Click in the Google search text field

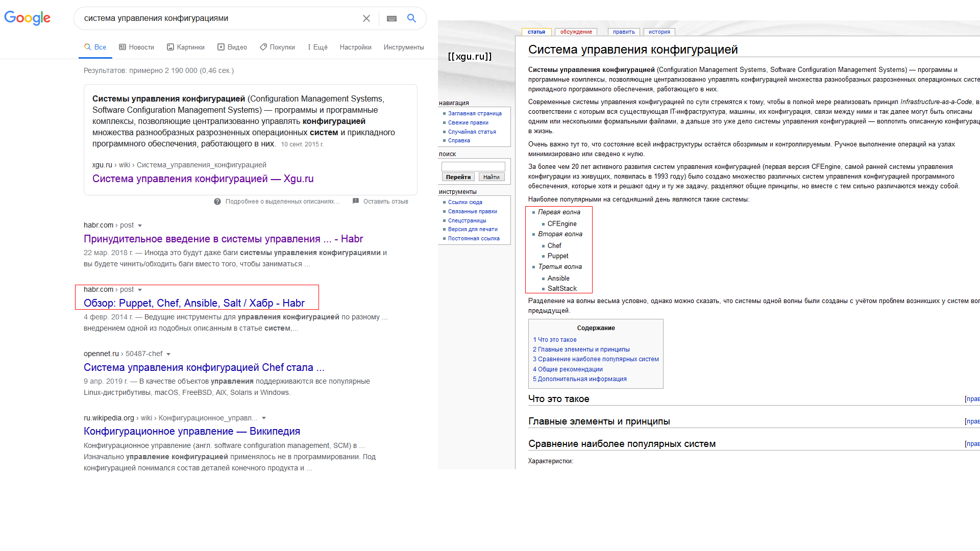click(219, 18)
